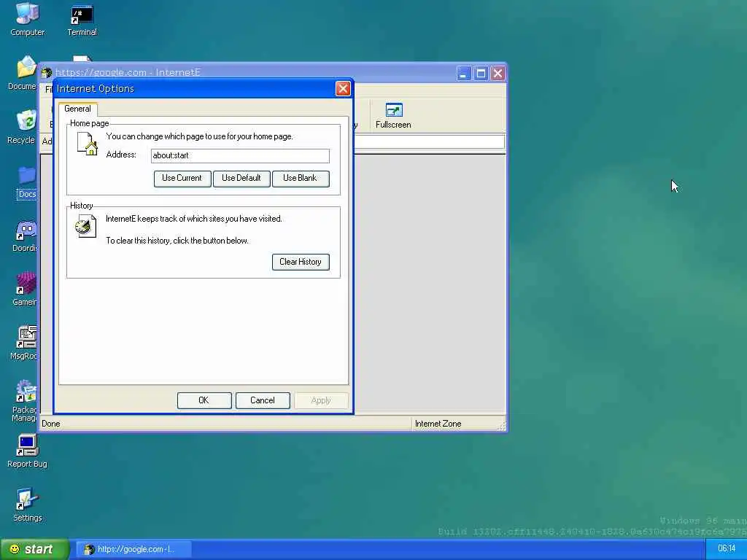Open the Computer desktop icon
The width and height of the screenshot is (747, 560).
(x=27, y=19)
